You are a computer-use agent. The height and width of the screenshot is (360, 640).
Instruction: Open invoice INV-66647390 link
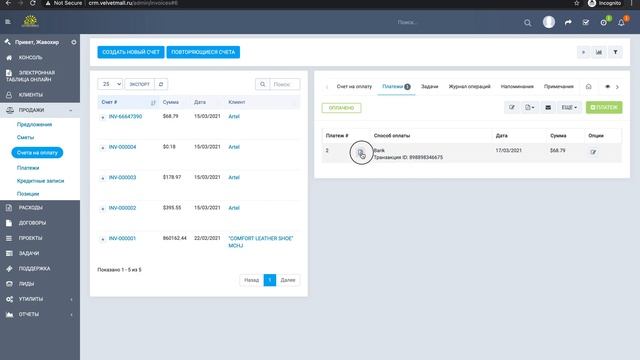tap(125, 117)
